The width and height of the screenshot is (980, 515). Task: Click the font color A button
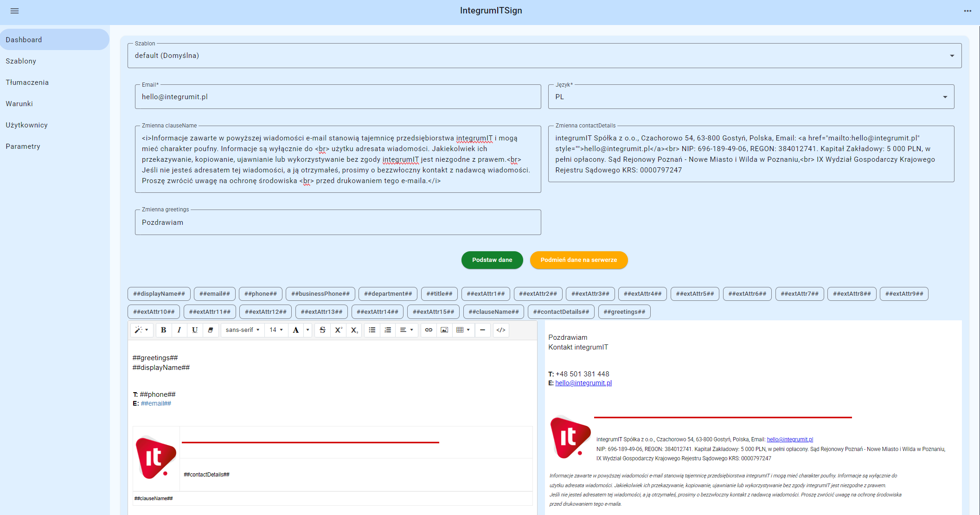pyautogui.click(x=295, y=330)
